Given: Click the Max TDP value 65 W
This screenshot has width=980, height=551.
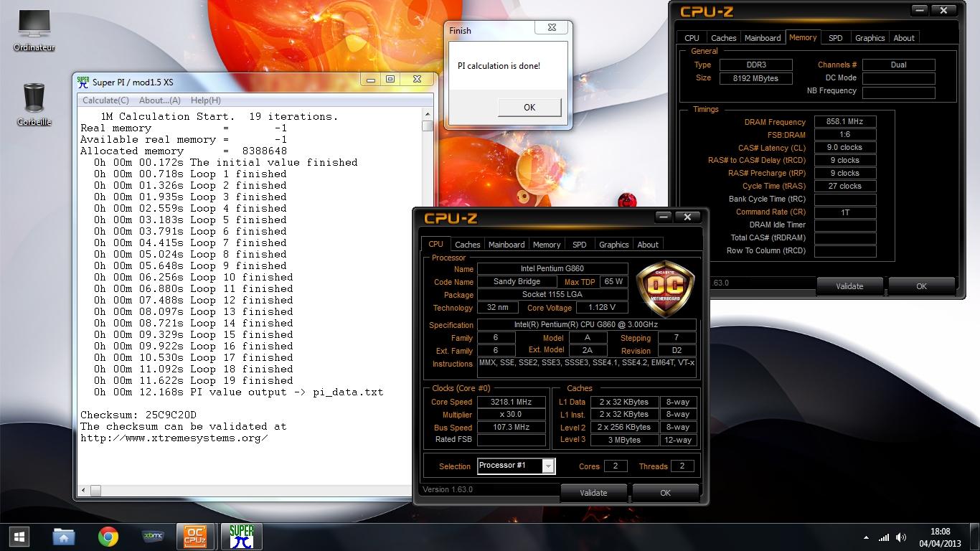Looking at the screenshot, I should coord(613,282).
